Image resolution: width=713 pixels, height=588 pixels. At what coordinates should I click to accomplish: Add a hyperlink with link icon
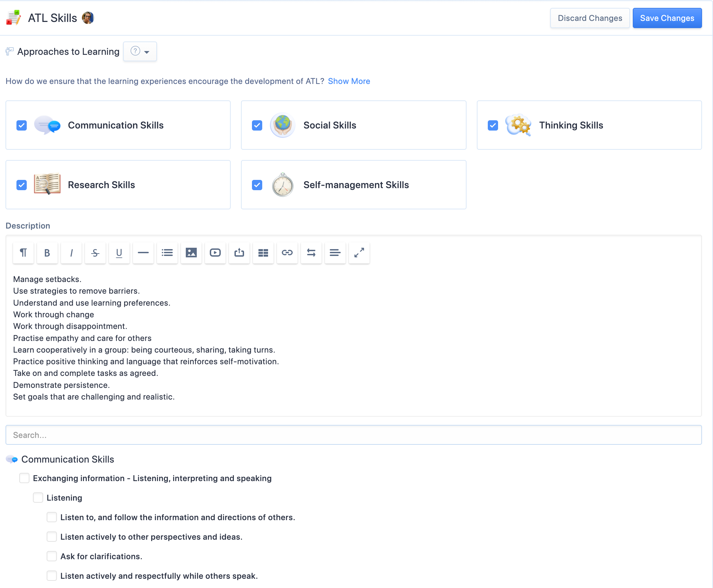287,253
